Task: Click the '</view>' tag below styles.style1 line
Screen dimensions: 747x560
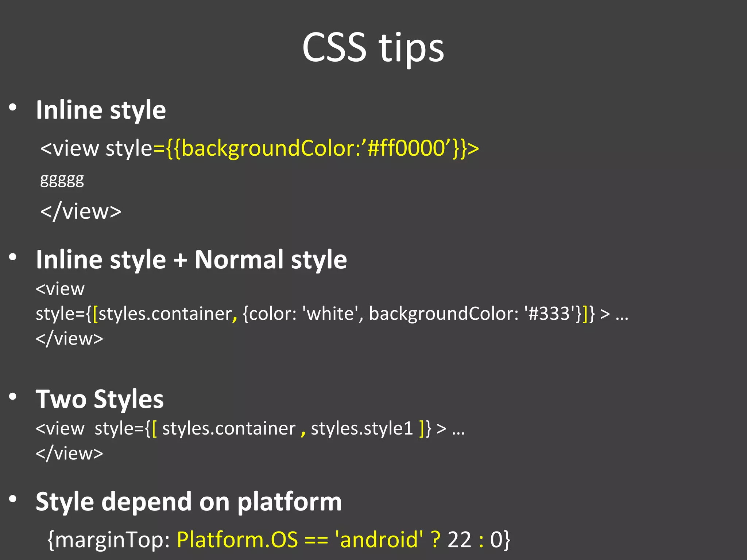Action: tap(69, 453)
